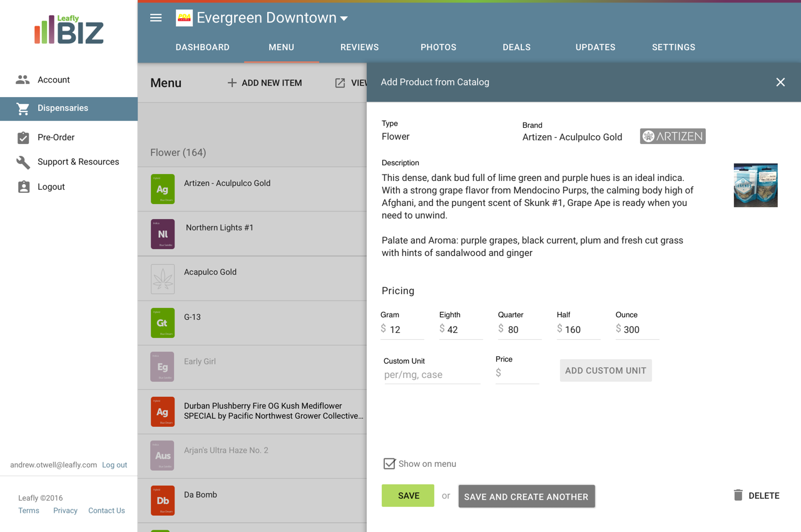Screen dimensions: 801x532
Task: Switch to the Reviews tab
Action: (359, 48)
